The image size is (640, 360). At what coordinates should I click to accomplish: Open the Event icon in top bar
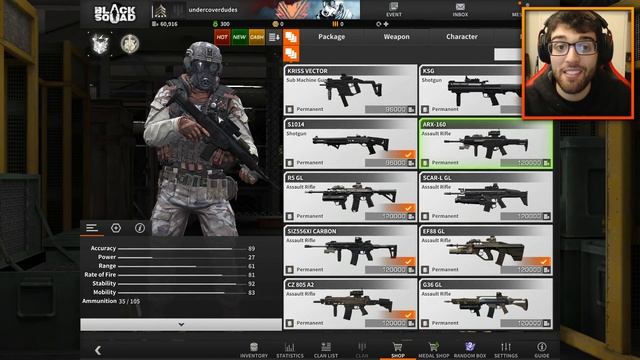393,9
